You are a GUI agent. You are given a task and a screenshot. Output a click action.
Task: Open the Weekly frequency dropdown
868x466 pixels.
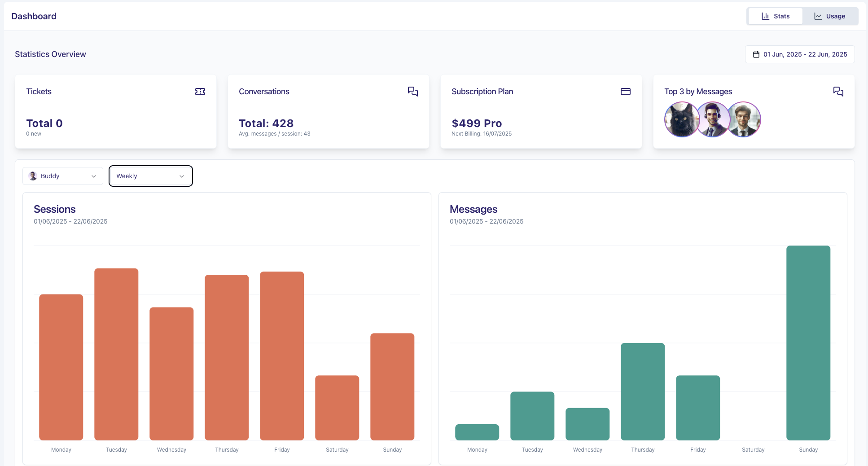click(150, 176)
